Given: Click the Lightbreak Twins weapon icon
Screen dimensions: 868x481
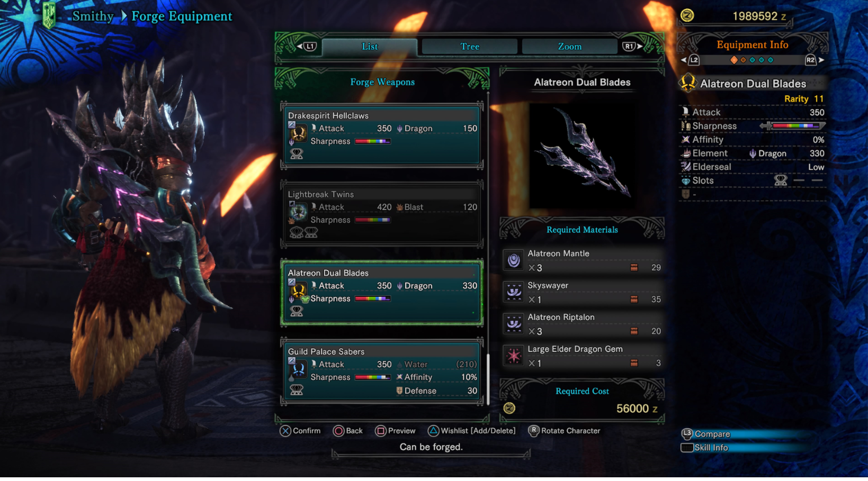Looking at the screenshot, I should coord(298,212).
